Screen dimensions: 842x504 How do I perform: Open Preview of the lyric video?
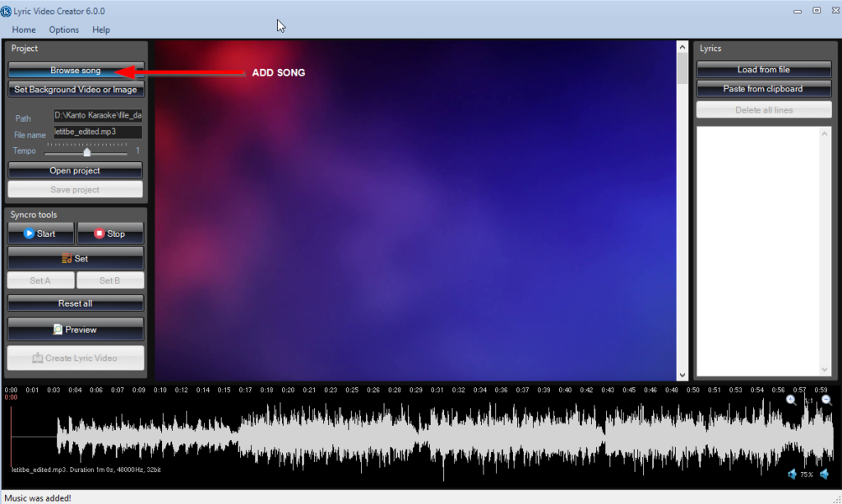pos(76,330)
